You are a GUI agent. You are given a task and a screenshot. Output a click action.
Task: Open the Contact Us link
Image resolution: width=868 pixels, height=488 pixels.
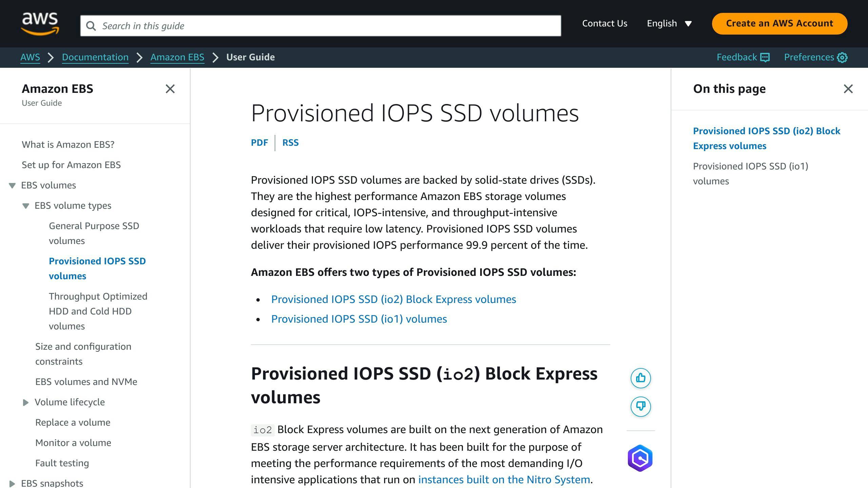coord(605,23)
